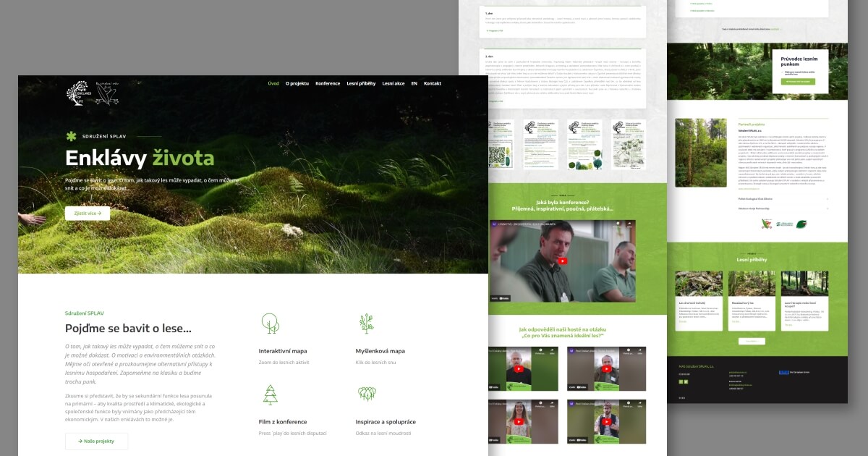This screenshot has width=868, height=456.
Task: Click the Naše projekty button
Action: point(96,441)
